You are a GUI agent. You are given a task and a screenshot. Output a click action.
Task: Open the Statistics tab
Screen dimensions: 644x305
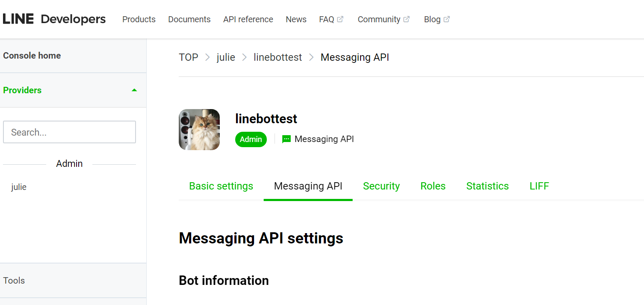click(487, 186)
